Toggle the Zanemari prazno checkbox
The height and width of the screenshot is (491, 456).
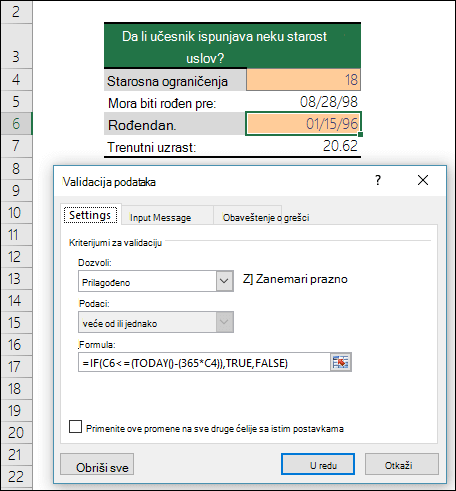(x=247, y=279)
